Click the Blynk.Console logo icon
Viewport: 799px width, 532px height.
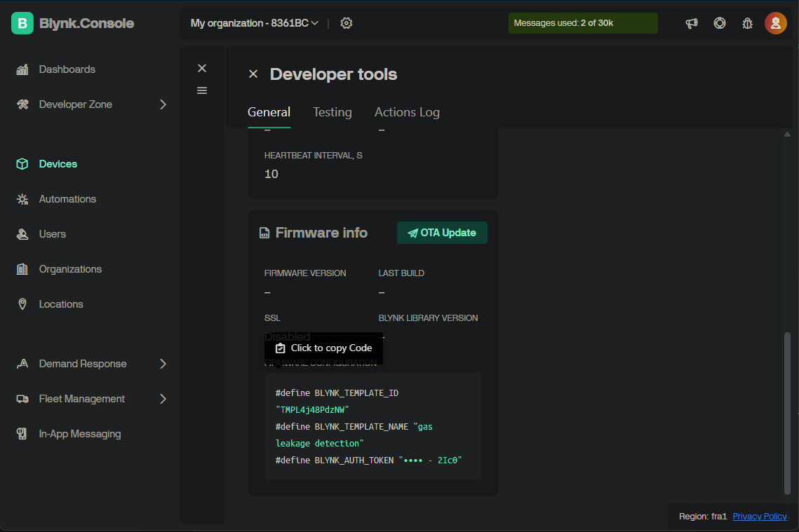pyautogui.click(x=22, y=23)
